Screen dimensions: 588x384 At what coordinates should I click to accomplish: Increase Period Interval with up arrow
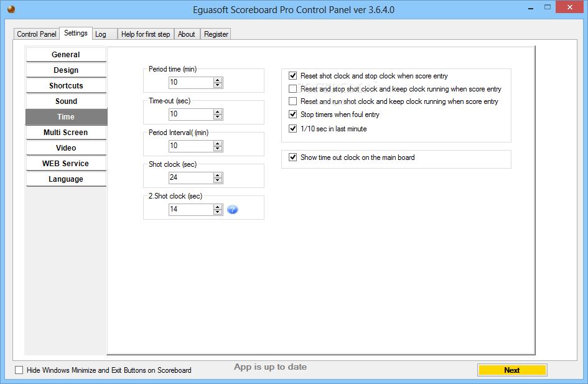(x=218, y=144)
